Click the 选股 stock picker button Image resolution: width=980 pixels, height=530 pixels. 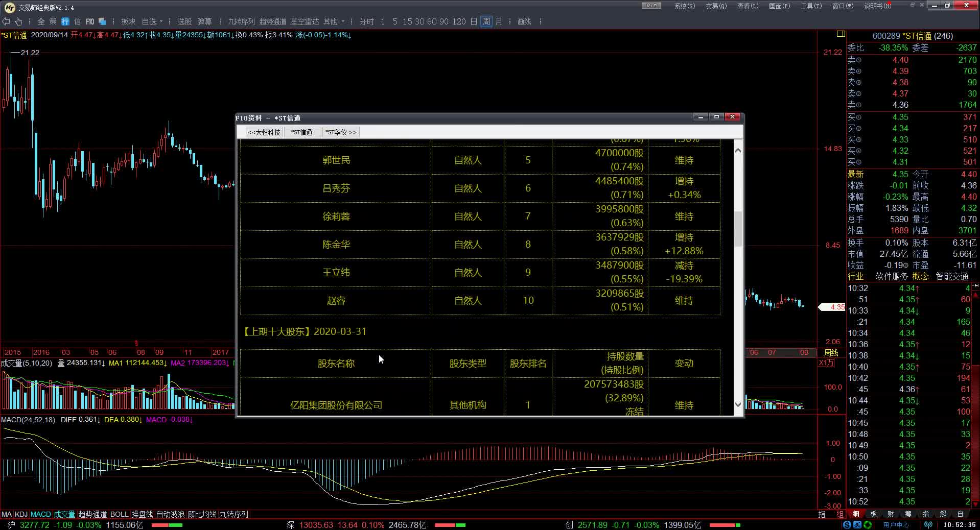184,21
